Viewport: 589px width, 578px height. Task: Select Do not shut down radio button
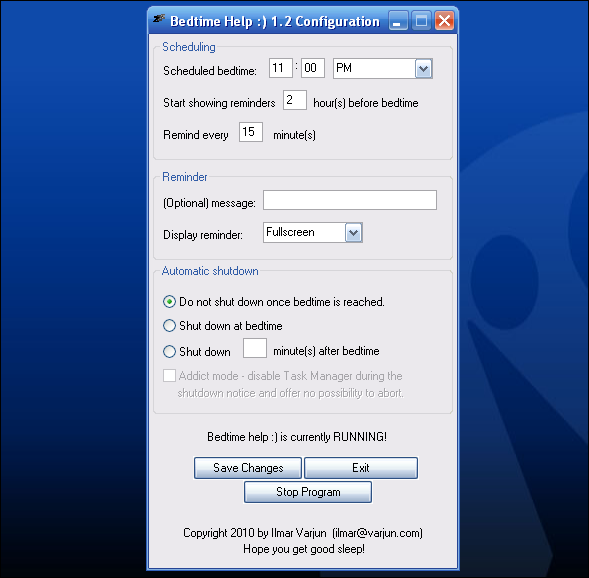click(x=169, y=302)
